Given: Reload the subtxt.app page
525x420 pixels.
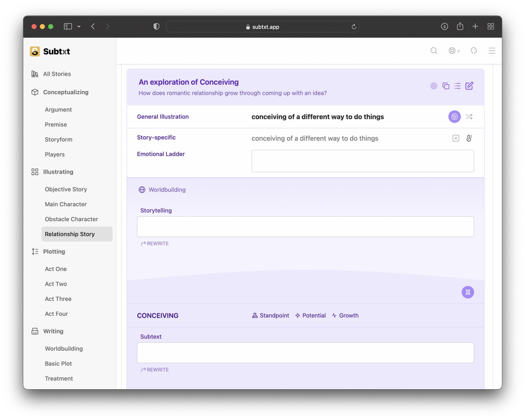Looking at the screenshot, I should (354, 27).
